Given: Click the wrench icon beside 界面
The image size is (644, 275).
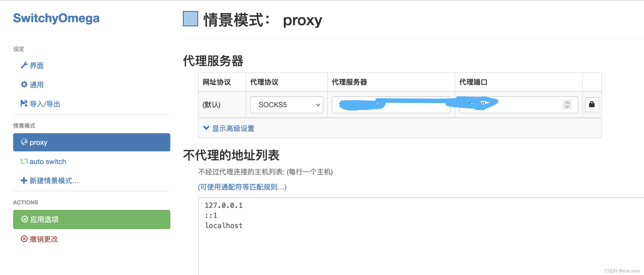Looking at the screenshot, I should coord(24,65).
